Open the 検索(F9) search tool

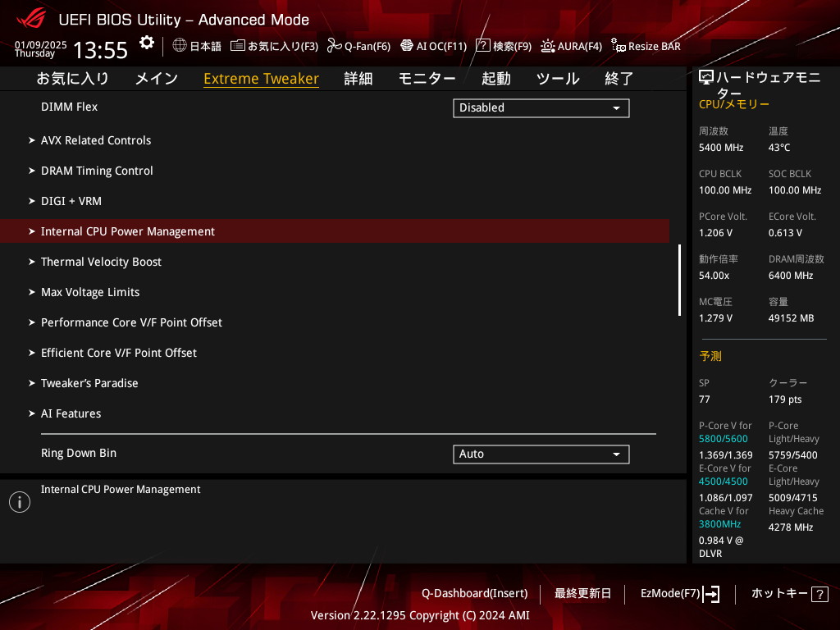pyautogui.click(x=503, y=46)
